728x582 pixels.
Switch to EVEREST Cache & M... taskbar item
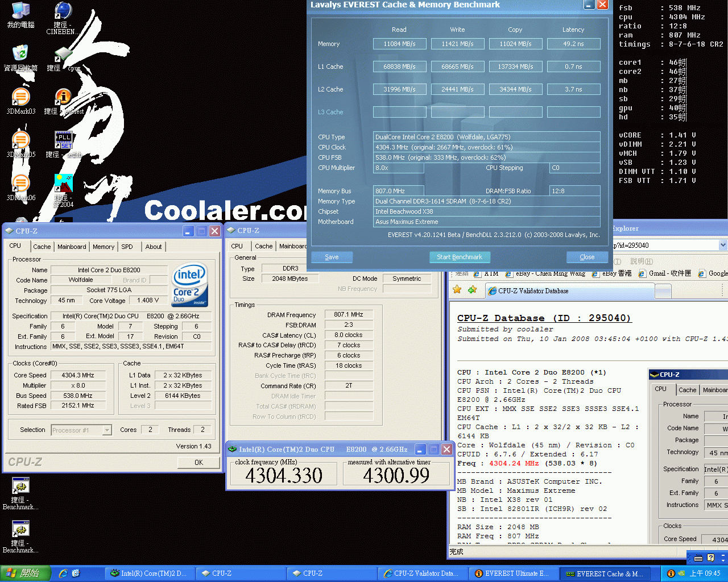click(605, 573)
